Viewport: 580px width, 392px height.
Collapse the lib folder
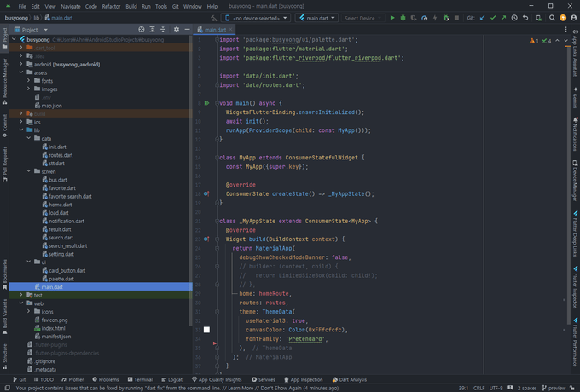pyautogui.click(x=21, y=130)
